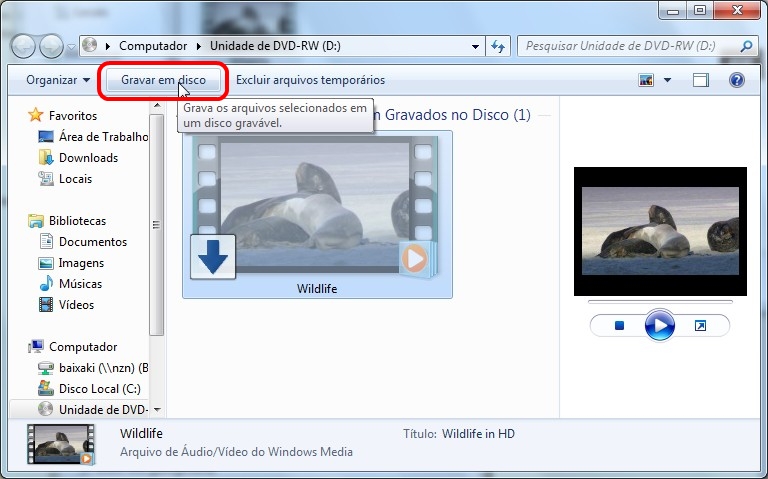Open Downloads folder in Favoritos
Image resolution: width=768 pixels, height=479 pixels.
(88, 158)
